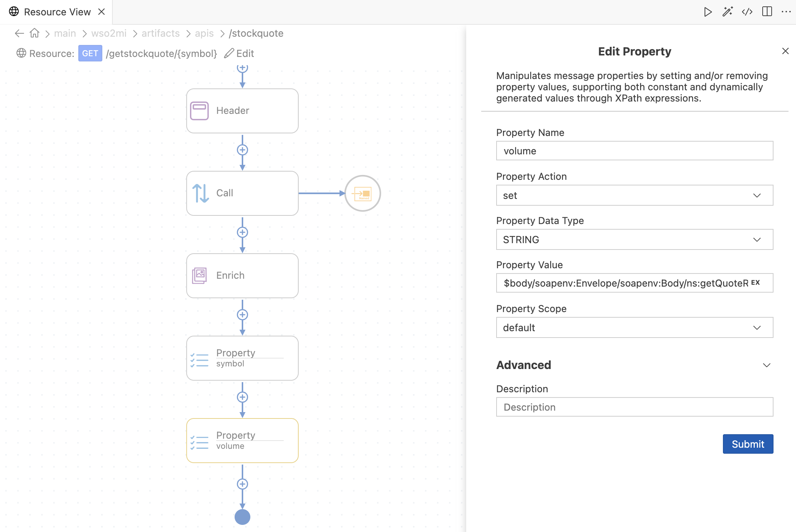Navigate to main breadcrumb
Image resolution: width=796 pixels, height=532 pixels.
(x=65, y=33)
